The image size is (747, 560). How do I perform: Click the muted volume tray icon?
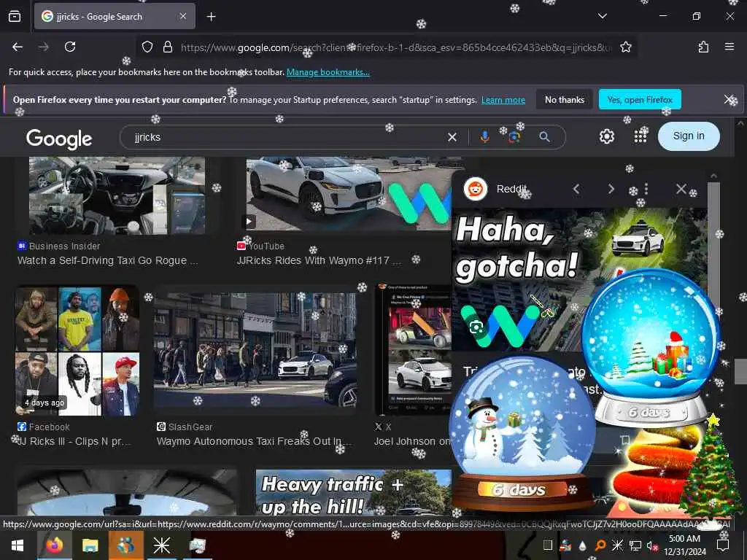pyautogui.click(x=651, y=545)
